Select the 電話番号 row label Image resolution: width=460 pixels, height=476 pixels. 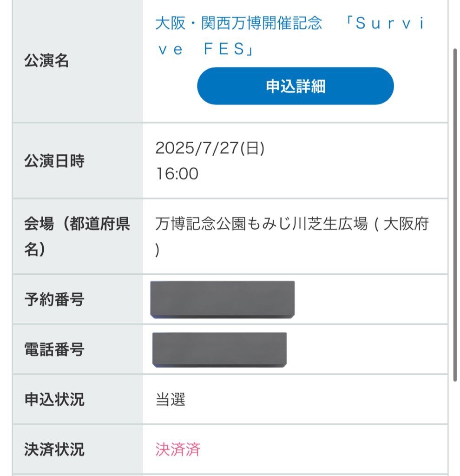(x=54, y=349)
